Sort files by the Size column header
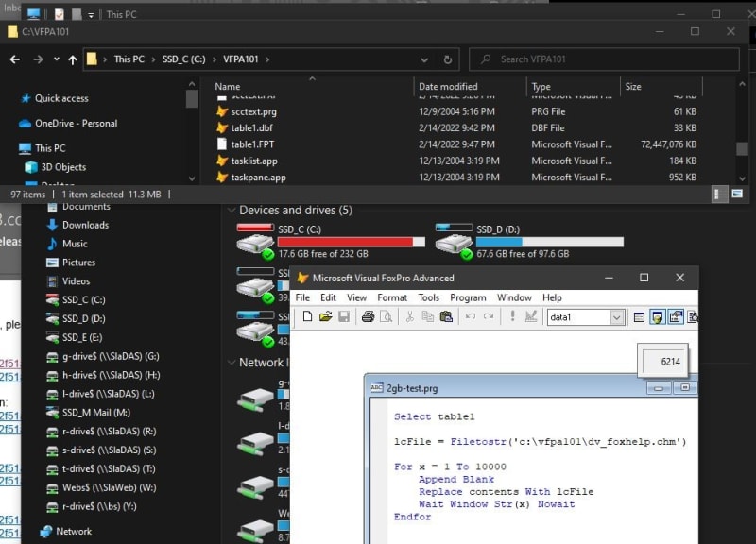 [633, 86]
